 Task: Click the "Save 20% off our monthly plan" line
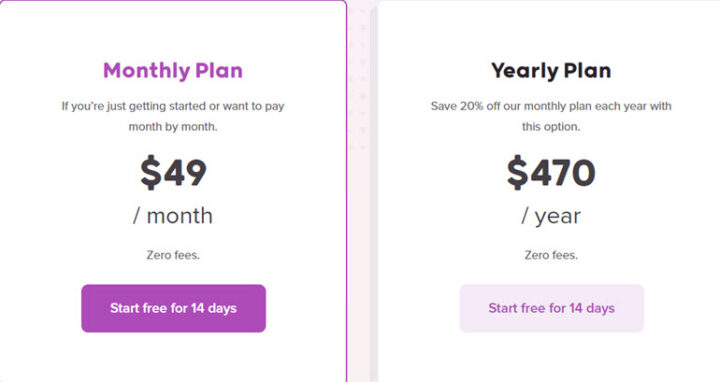[551, 106]
